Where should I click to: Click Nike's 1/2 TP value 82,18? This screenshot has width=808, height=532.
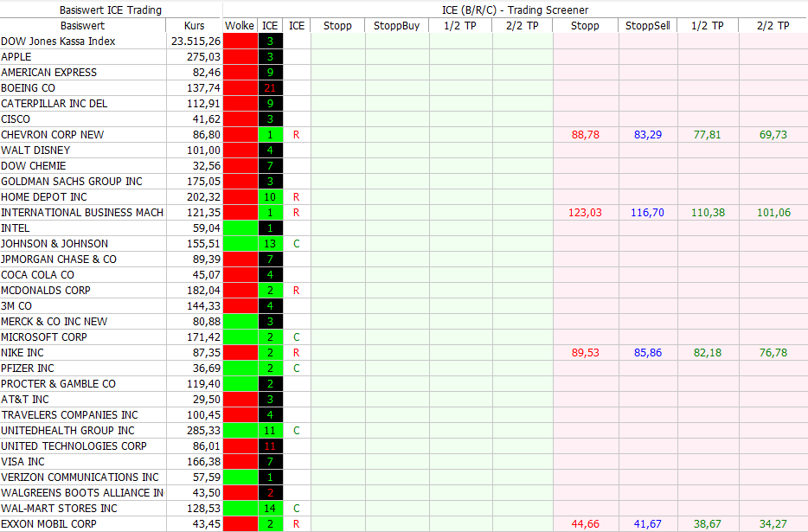click(x=708, y=353)
